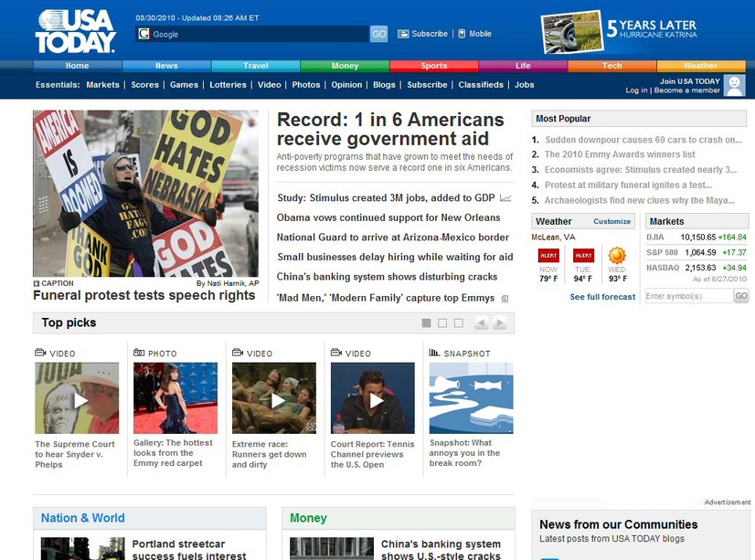Click the Subscribe card icon in header

point(403,34)
